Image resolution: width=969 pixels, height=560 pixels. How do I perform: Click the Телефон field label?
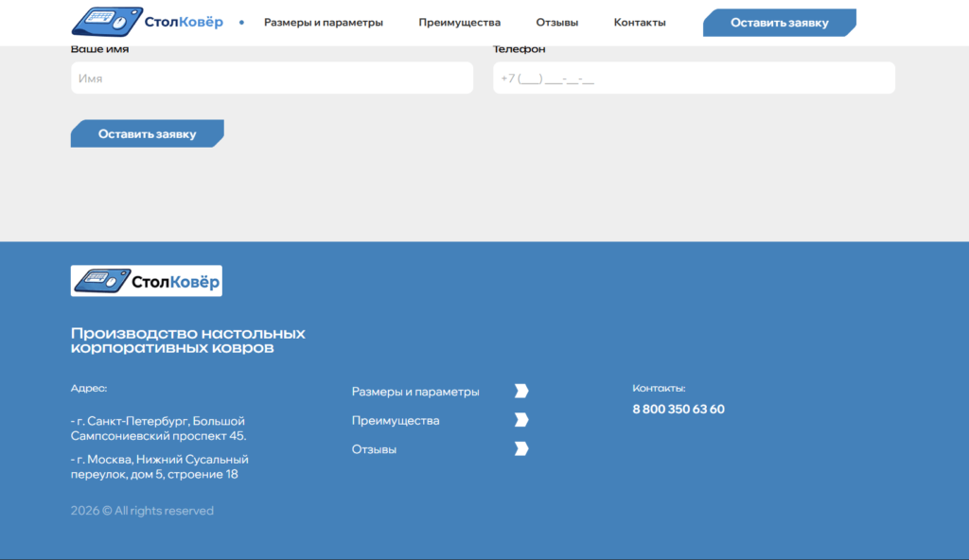[520, 49]
